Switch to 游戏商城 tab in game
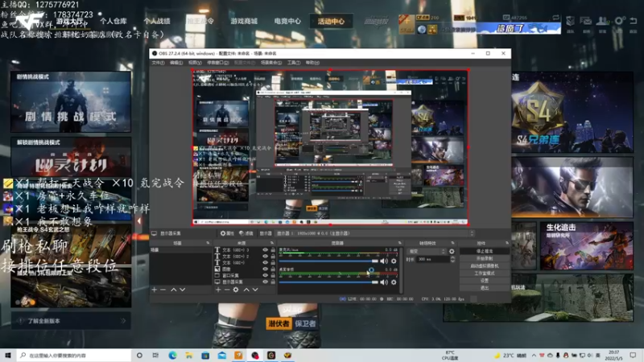The image size is (644, 362). click(x=244, y=21)
